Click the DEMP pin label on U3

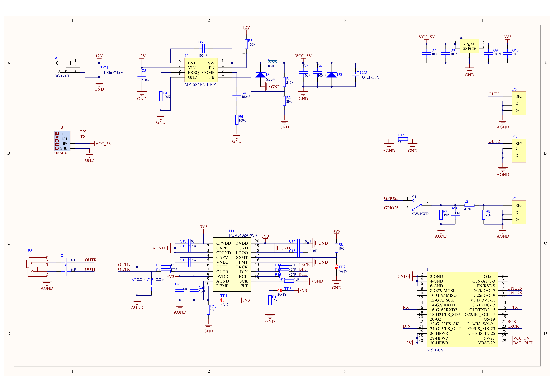pyautogui.click(x=222, y=286)
